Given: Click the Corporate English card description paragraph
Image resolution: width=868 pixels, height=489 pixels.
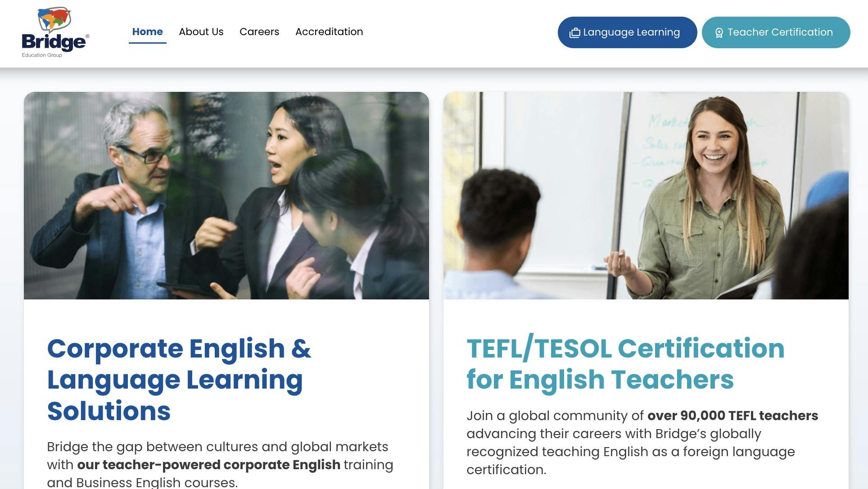Looking at the screenshot, I should point(220,464).
